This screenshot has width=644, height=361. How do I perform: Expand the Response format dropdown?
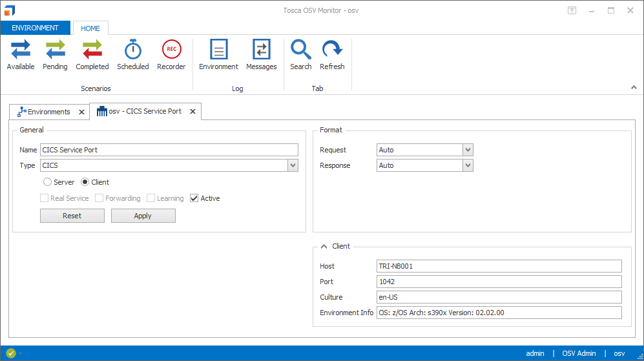point(468,165)
